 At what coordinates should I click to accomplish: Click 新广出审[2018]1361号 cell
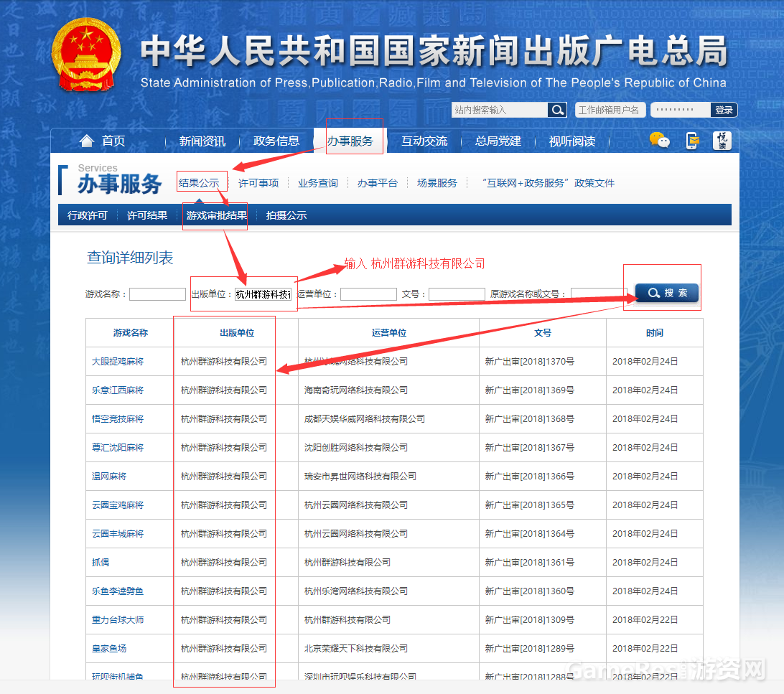[530, 563]
